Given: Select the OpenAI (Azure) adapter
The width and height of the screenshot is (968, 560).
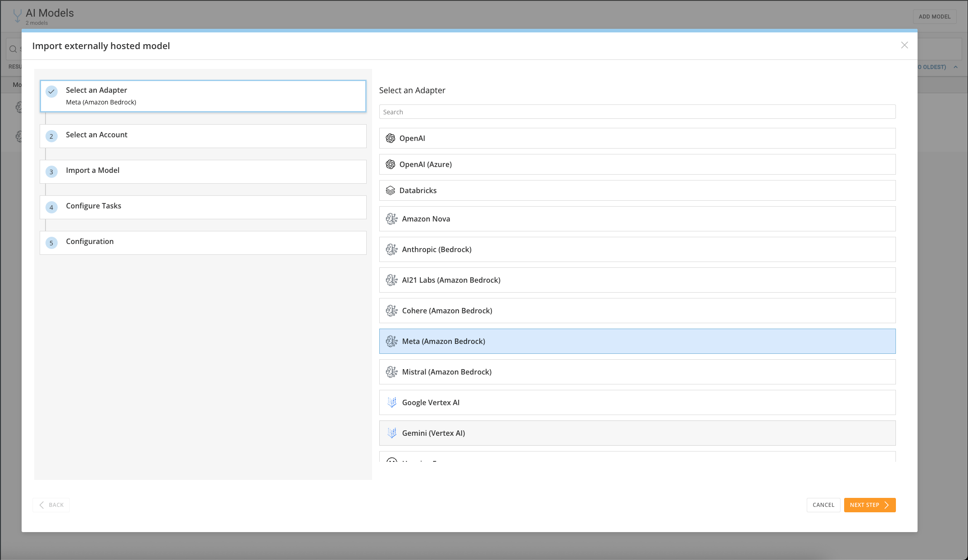Looking at the screenshot, I should coord(637,164).
